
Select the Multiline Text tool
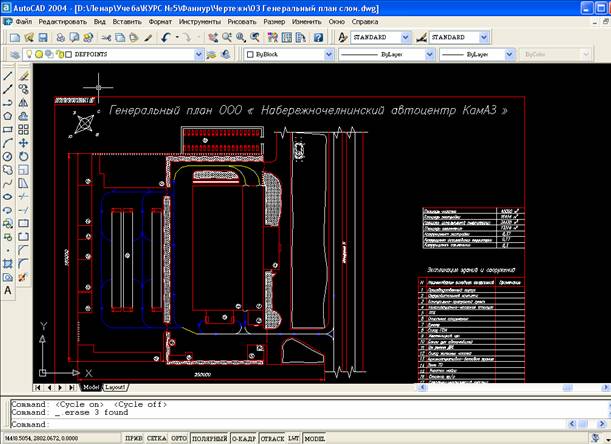coord(8,290)
